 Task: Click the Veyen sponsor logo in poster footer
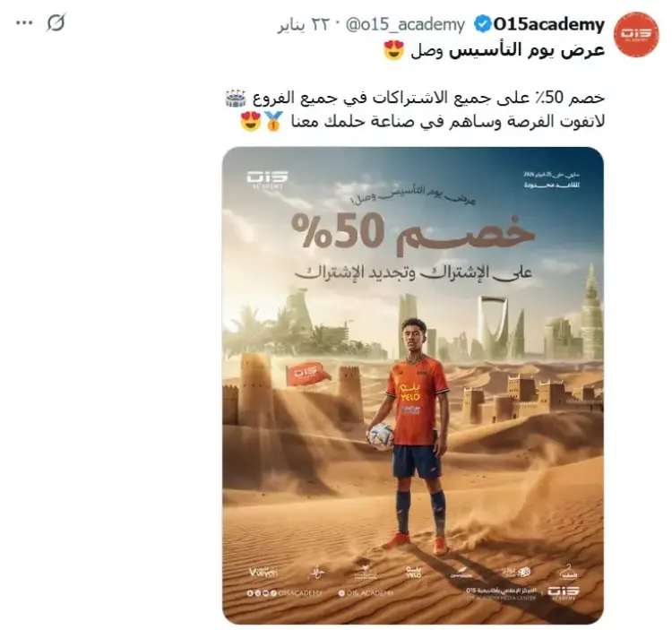(263, 572)
